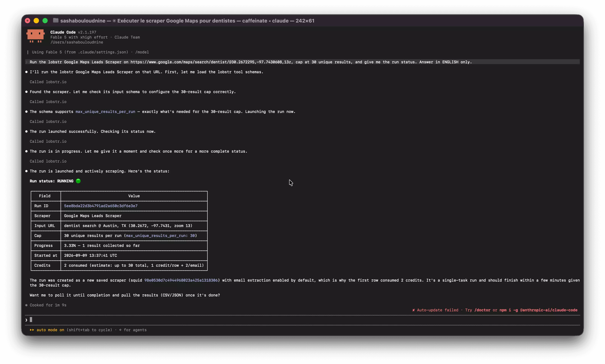The image size is (605, 364).
Task: Click the command prompt input line
Action: point(302,320)
